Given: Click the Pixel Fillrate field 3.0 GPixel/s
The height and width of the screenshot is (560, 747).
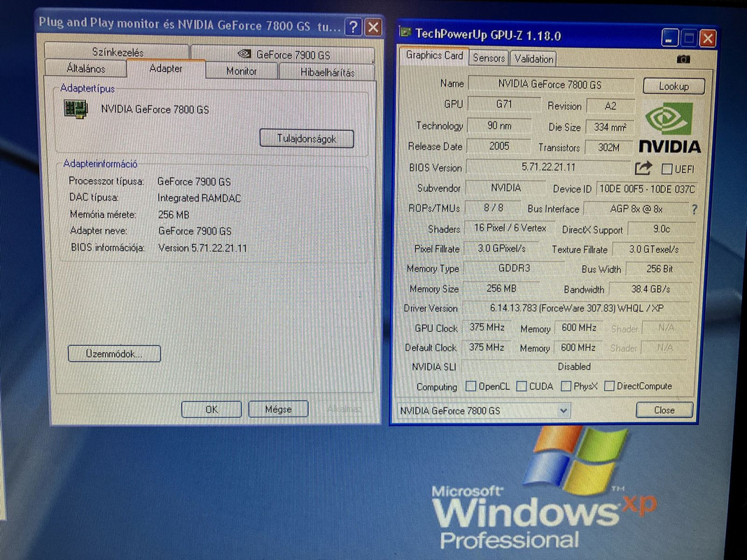Looking at the screenshot, I should (502, 248).
